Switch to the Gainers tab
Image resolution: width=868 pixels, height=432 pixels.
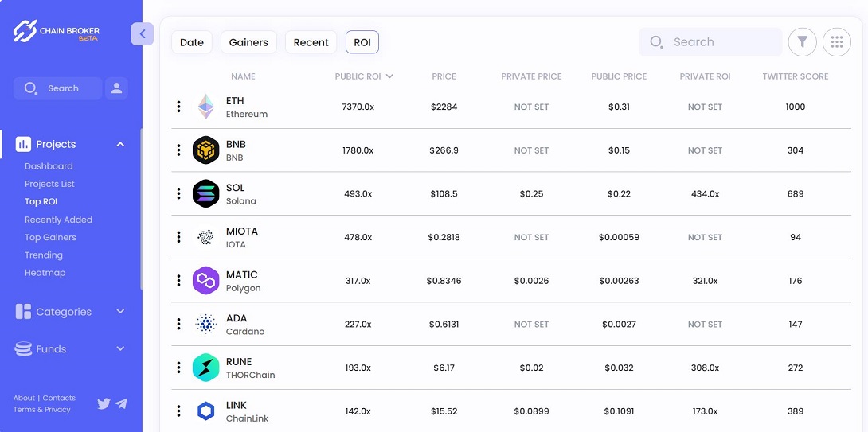pos(248,42)
